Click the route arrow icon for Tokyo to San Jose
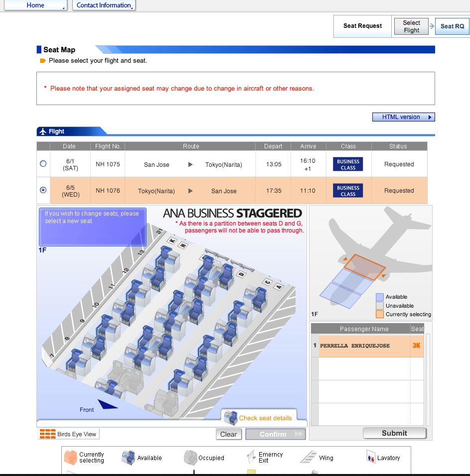This screenshot has width=470, height=476. [190, 191]
